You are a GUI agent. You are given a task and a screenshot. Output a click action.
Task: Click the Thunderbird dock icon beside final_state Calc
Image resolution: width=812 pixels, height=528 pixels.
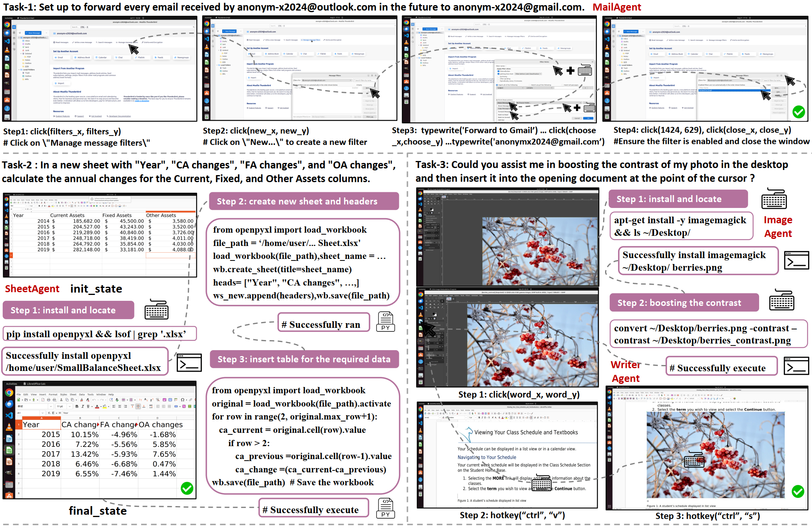(x=9, y=404)
